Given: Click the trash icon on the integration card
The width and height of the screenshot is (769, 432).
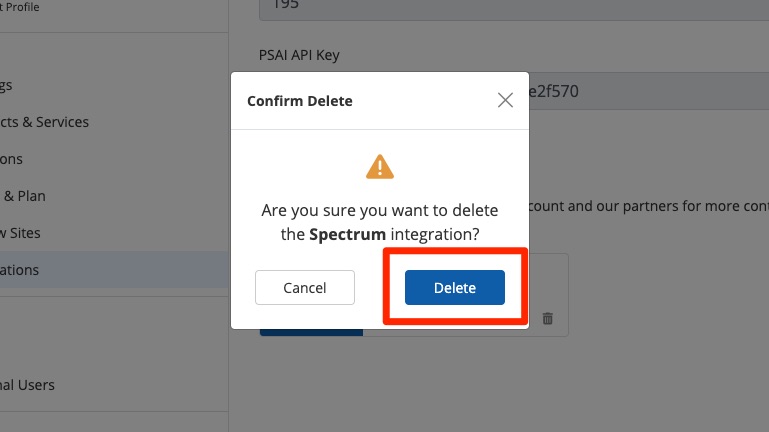Looking at the screenshot, I should point(547,318).
